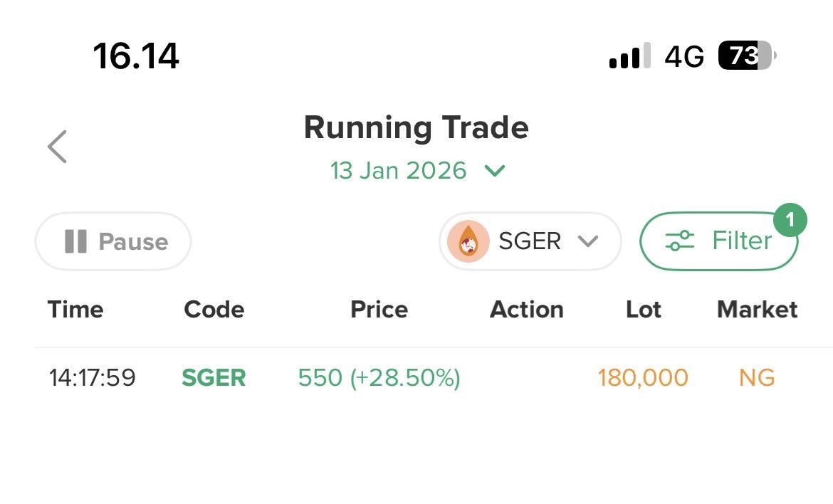
Task: Tap the battery indicator icon
Action: pos(746,56)
